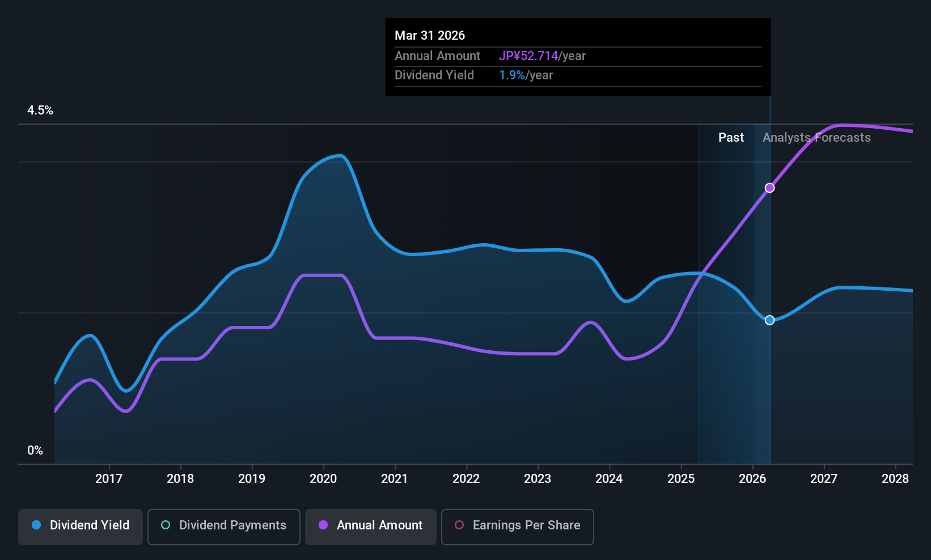
Task: Click the 2024 x-axis label
Action: click(x=609, y=479)
